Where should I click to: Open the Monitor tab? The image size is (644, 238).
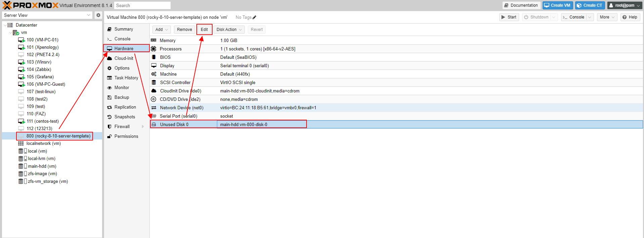[127, 88]
